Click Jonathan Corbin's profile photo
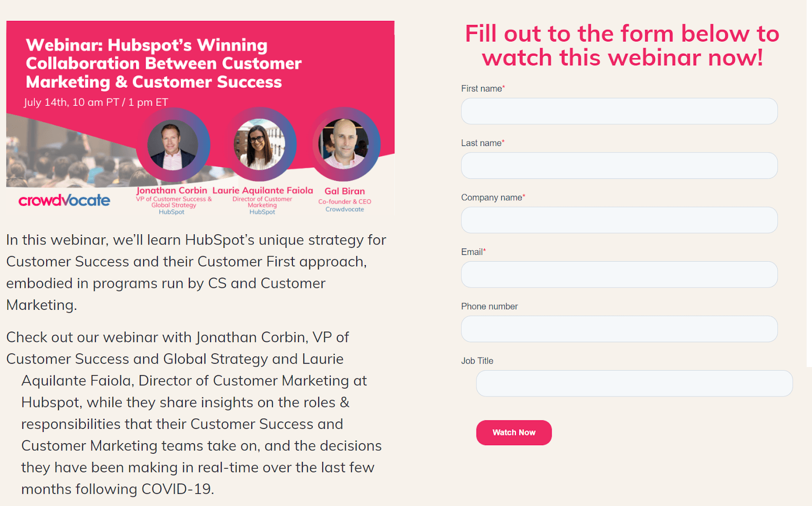 pyautogui.click(x=173, y=145)
